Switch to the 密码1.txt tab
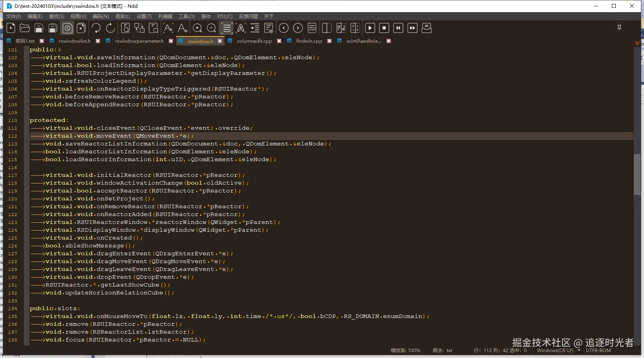644x358 pixels. click(25, 41)
